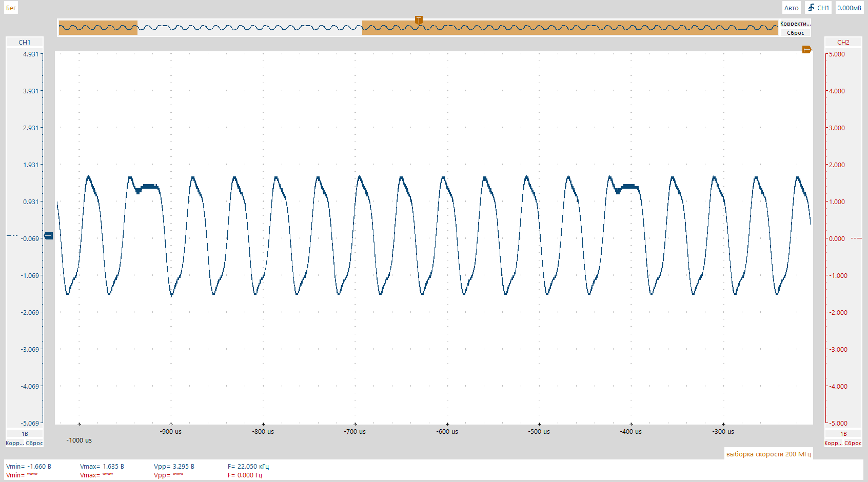Click the 1.931 CH1 scale label

31,165
